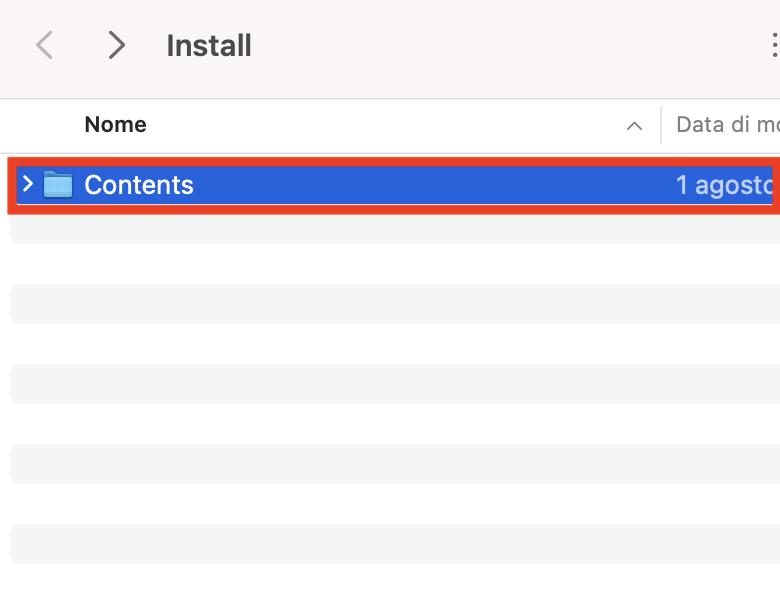Click the second empty gray striped row
Screen dimensions: 780x592
(x=395, y=304)
